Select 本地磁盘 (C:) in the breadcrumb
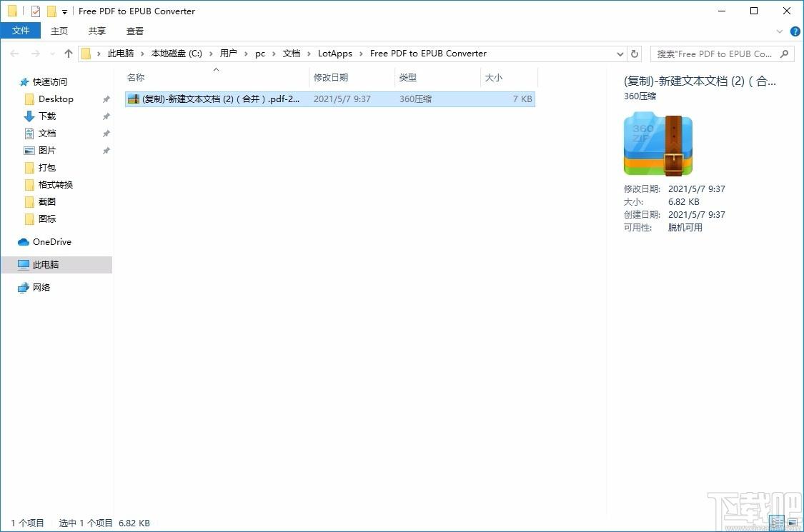 click(x=177, y=54)
